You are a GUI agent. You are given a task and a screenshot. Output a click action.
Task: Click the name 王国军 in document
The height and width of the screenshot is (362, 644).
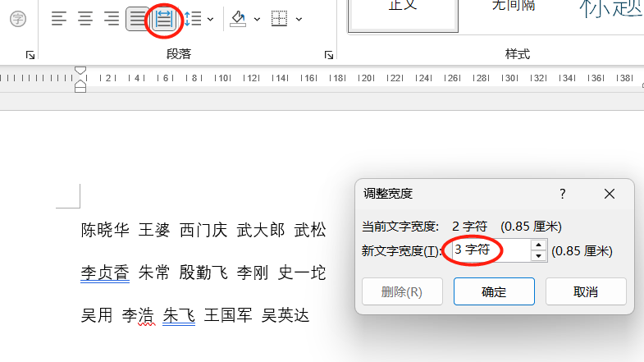point(228,315)
